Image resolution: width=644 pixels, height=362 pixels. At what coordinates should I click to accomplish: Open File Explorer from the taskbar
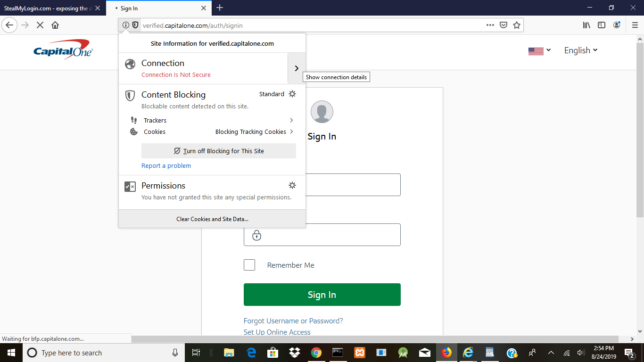tap(229, 353)
